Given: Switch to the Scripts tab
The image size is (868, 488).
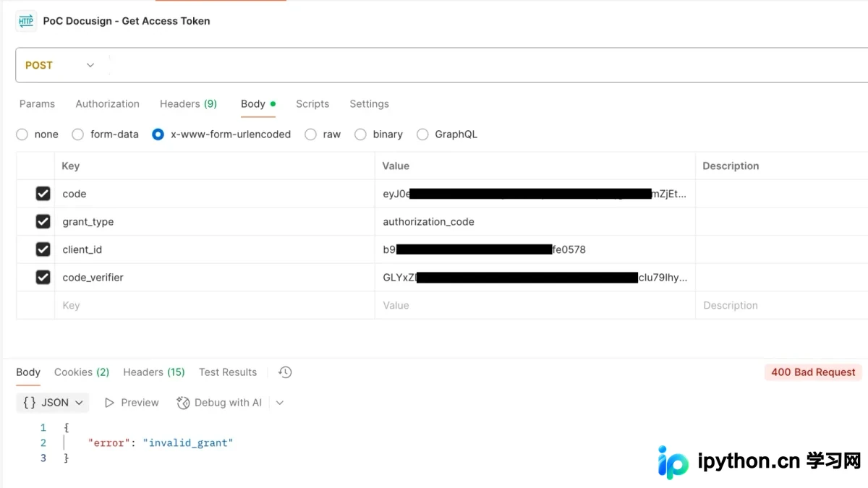Looking at the screenshot, I should 312,104.
